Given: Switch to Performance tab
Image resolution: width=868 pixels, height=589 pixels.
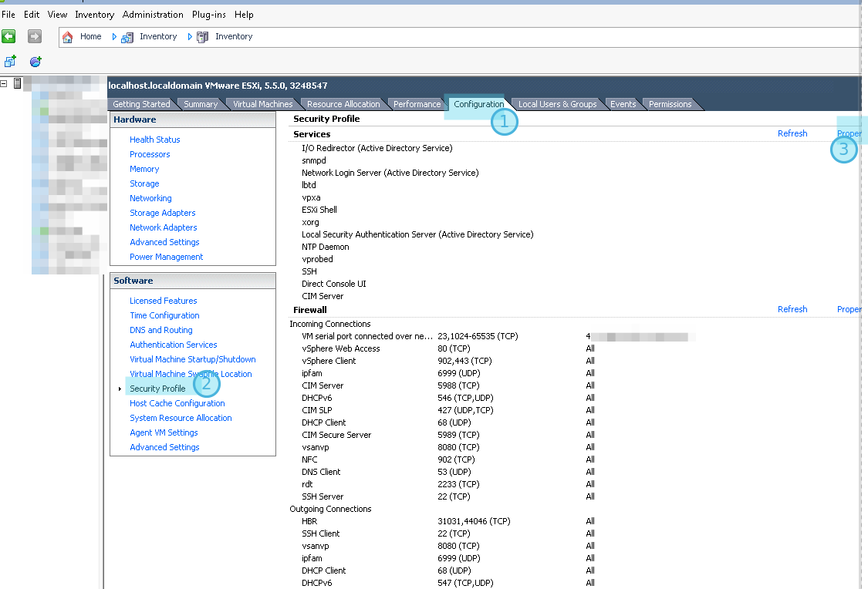Looking at the screenshot, I should click(417, 104).
